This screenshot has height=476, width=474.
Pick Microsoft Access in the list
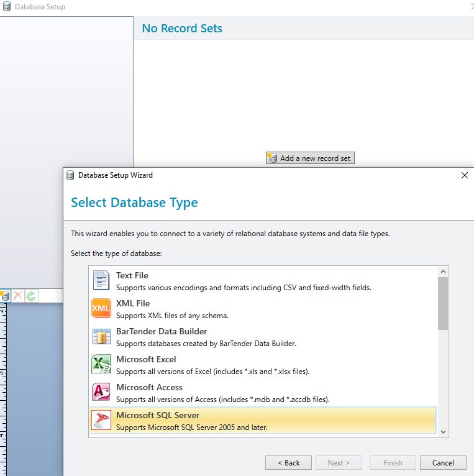(x=263, y=393)
